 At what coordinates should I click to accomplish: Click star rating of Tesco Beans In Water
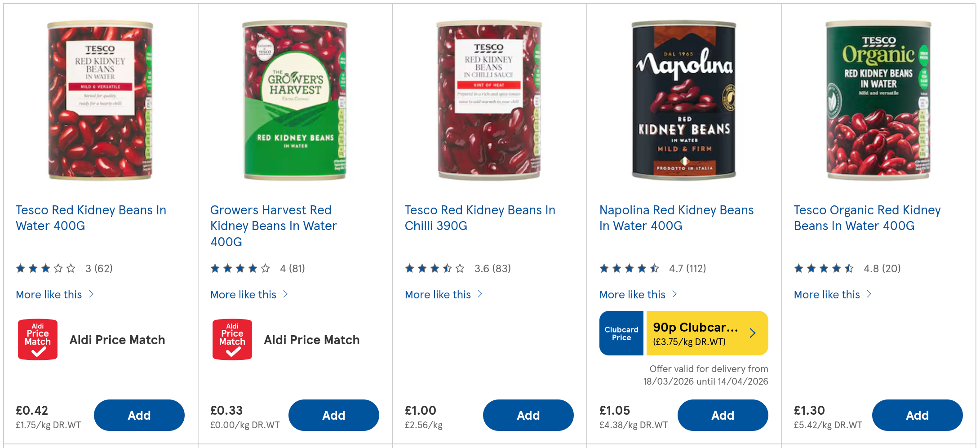coord(45,269)
